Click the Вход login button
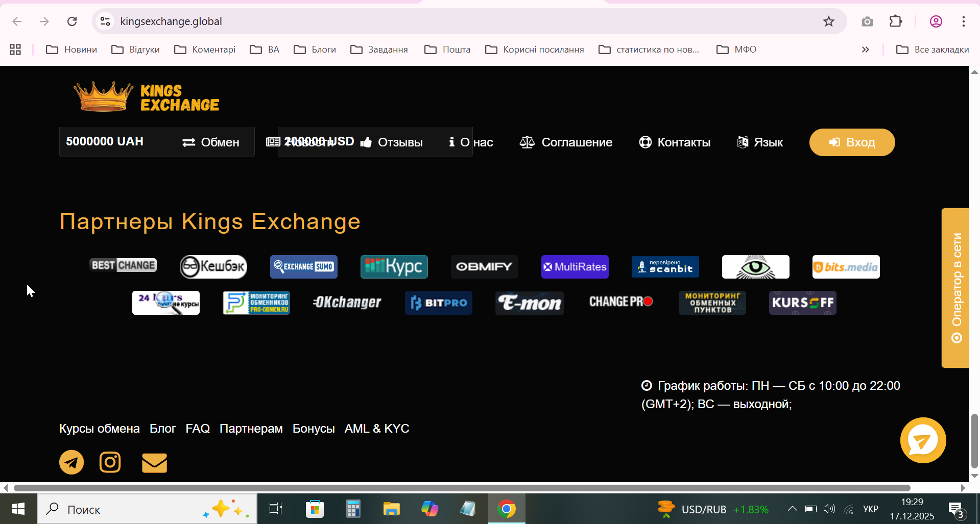 click(x=852, y=142)
